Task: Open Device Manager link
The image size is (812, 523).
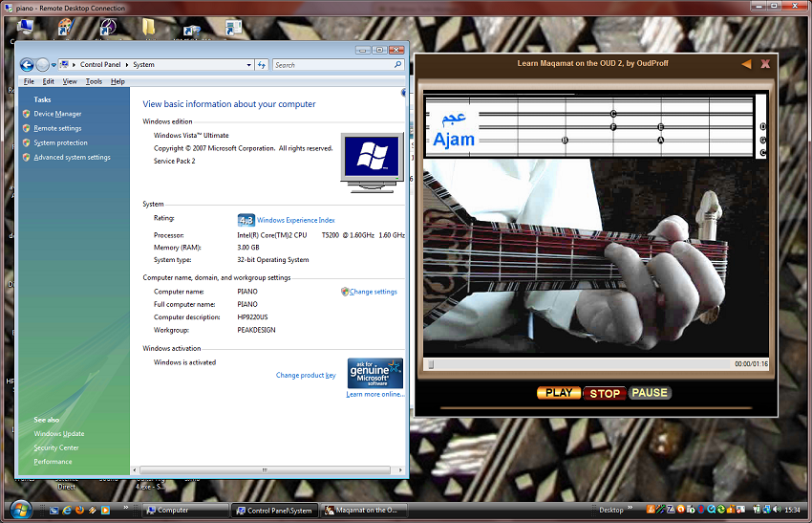Action: 57,114
